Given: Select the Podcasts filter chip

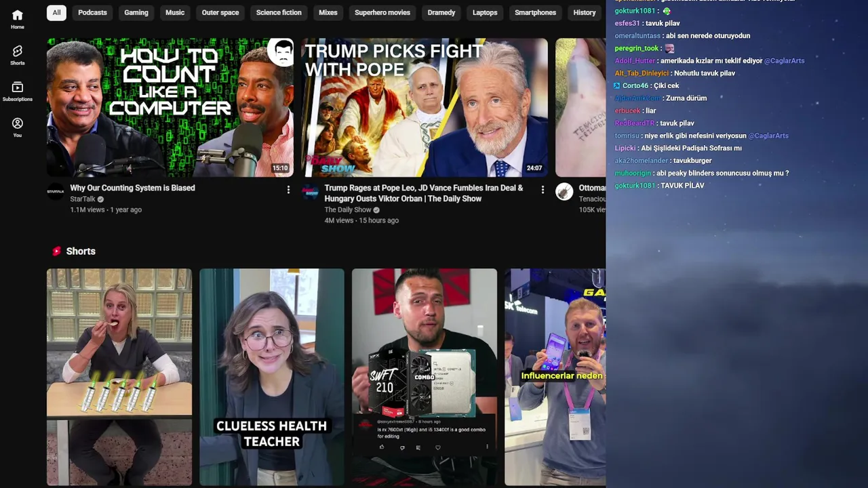Looking at the screenshot, I should (x=92, y=12).
